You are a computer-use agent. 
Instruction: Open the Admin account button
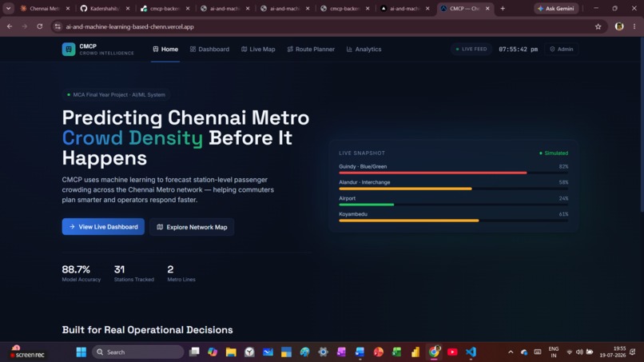[x=562, y=50]
